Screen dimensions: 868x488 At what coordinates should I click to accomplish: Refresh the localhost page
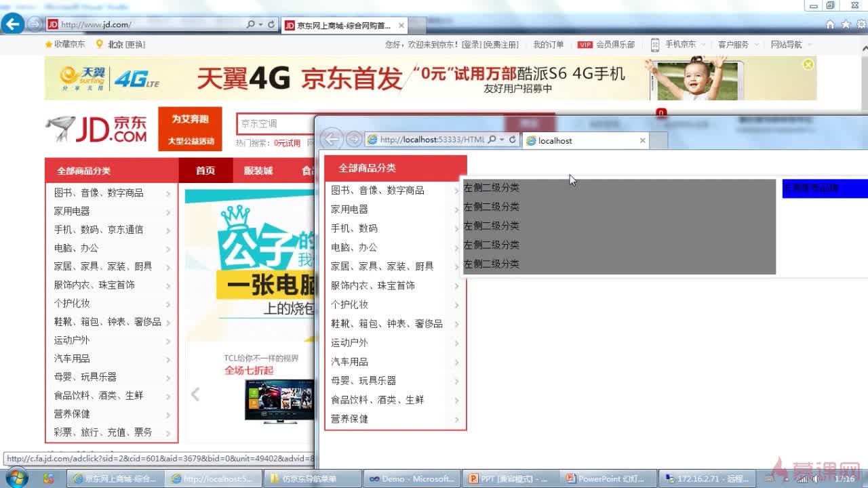pyautogui.click(x=513, y=140)
